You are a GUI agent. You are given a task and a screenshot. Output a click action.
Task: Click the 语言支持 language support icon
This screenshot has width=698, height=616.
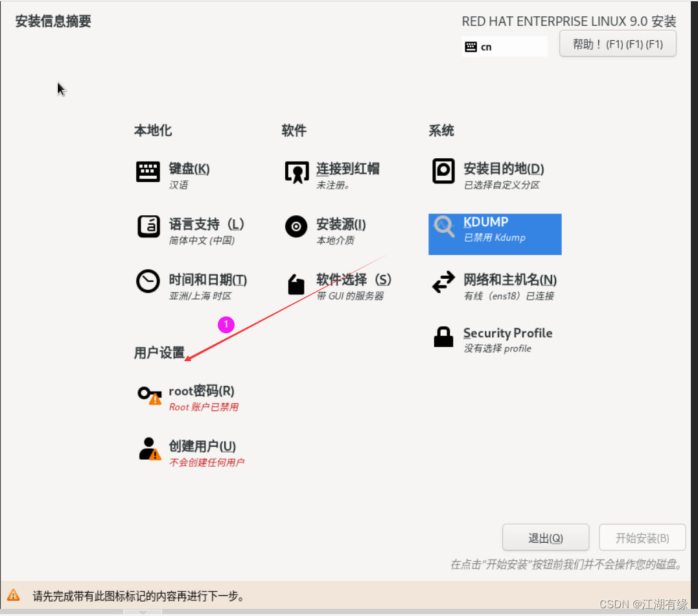coord(148,226)
